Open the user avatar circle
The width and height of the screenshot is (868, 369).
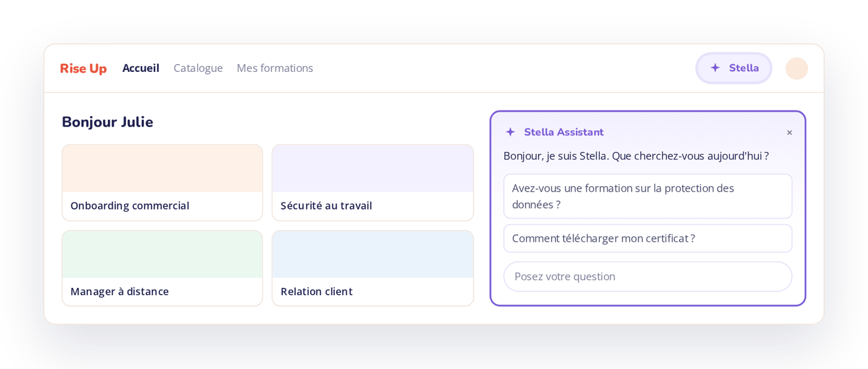[x=797, y=68]
